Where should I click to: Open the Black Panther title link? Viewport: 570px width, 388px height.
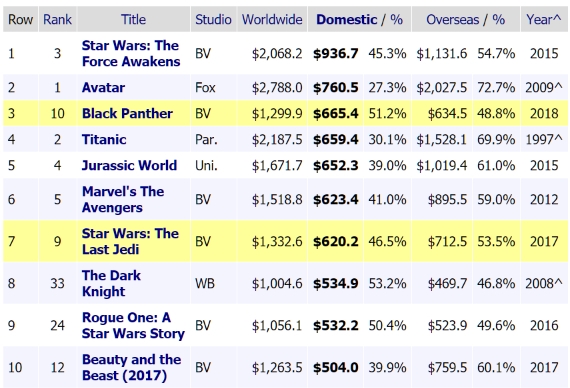(127, 113)
